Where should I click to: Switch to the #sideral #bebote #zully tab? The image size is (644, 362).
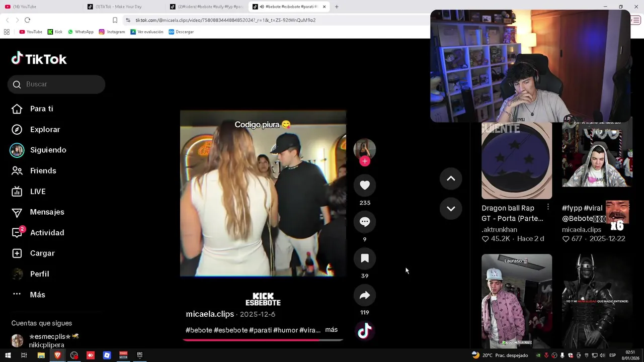[207, 7]
